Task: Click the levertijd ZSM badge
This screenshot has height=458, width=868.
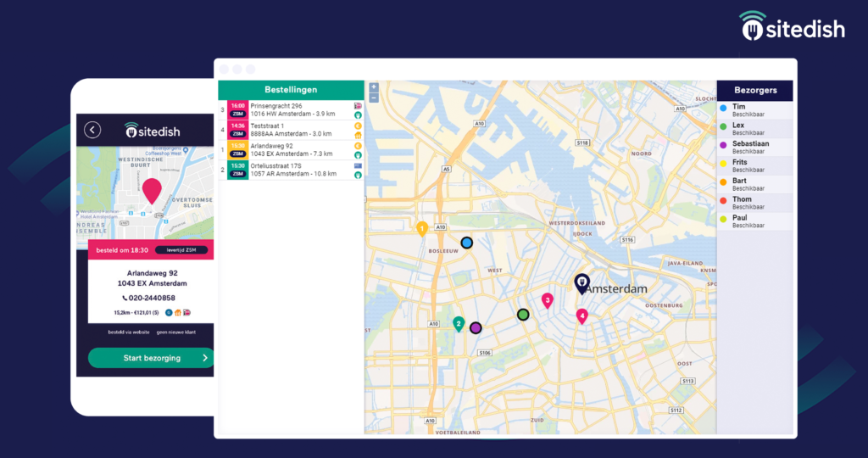Action: click(x=181, y=249)
